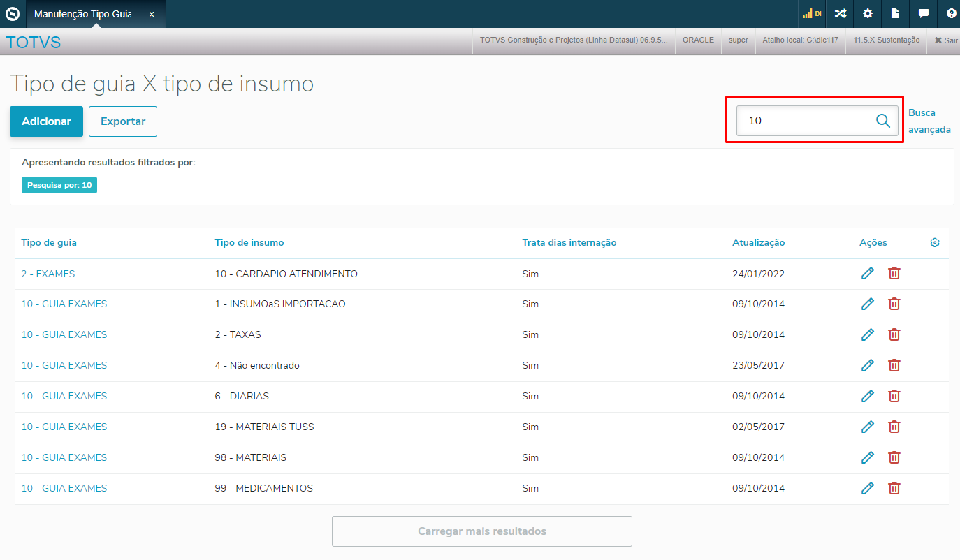960x560 pixels.
Task: Click TOTVS Construção e Projetos entry
Action: (574, 40)
